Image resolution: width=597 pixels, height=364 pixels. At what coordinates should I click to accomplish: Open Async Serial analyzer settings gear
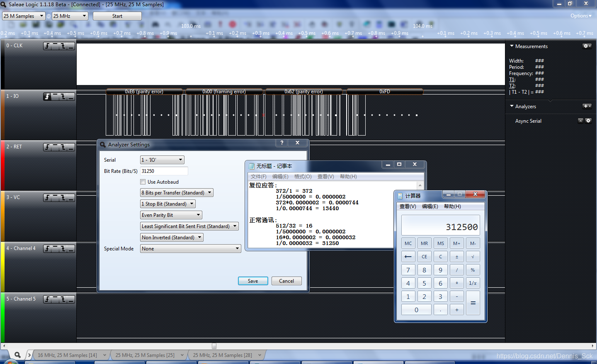pos(588,121)
